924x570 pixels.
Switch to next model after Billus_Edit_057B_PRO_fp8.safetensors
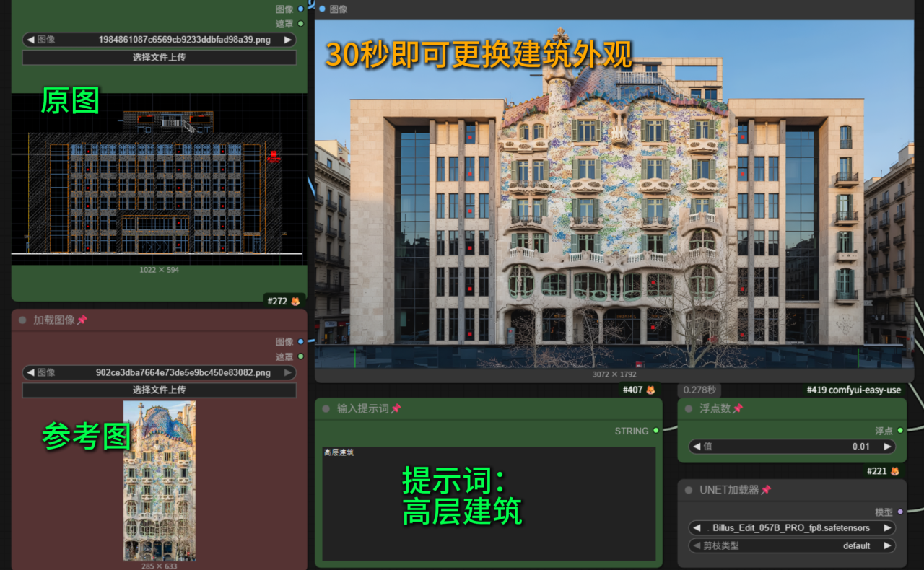coord(887,528)
